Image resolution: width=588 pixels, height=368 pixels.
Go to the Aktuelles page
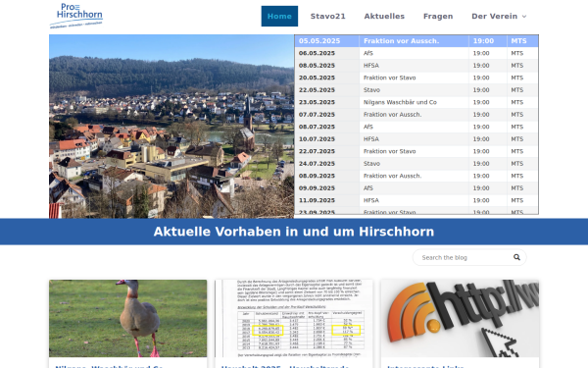pos(384,16)
